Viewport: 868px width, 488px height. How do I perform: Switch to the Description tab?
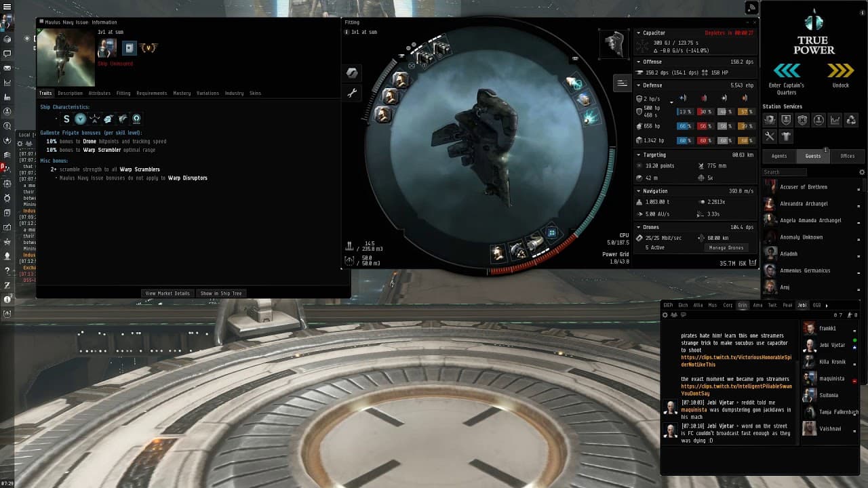click(70, 94)
